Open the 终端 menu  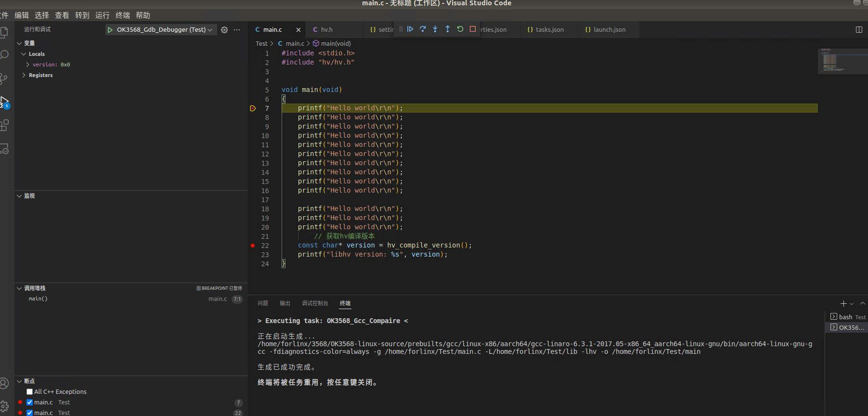point(123,15)
